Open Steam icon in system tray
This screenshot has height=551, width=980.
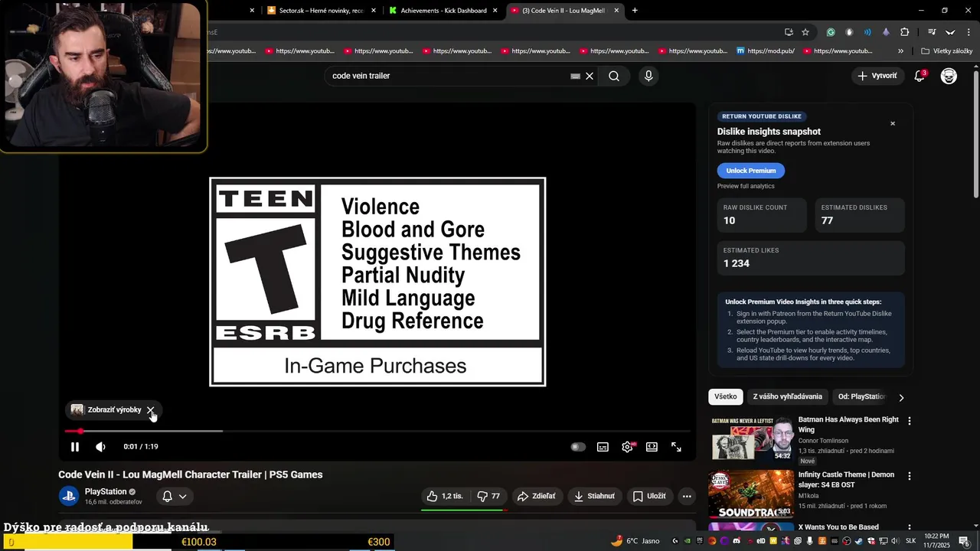859,541
